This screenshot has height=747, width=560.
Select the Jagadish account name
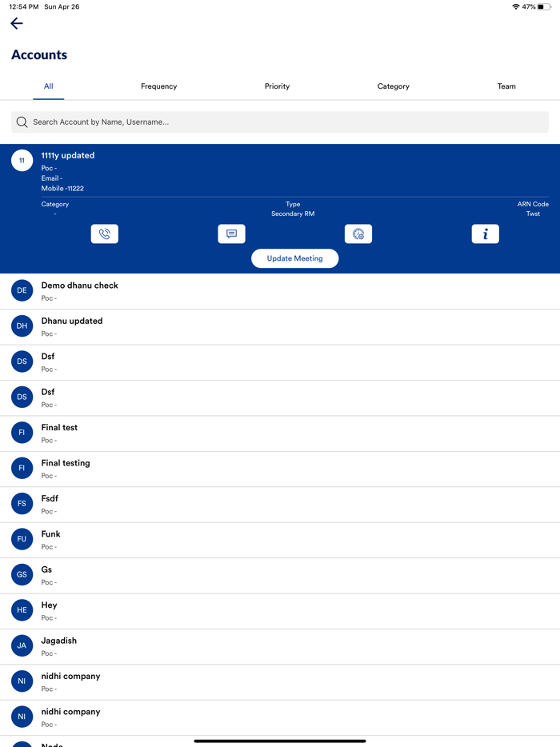[x=58, y=641]
